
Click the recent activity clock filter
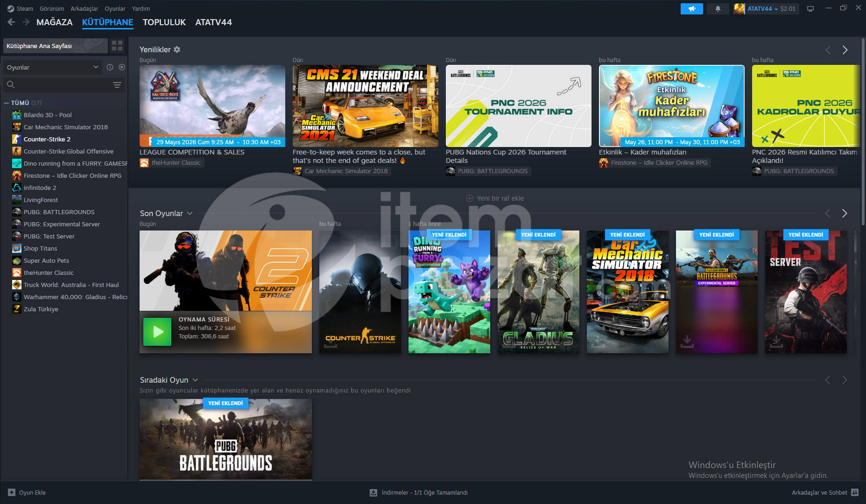(x=110, y=67)
